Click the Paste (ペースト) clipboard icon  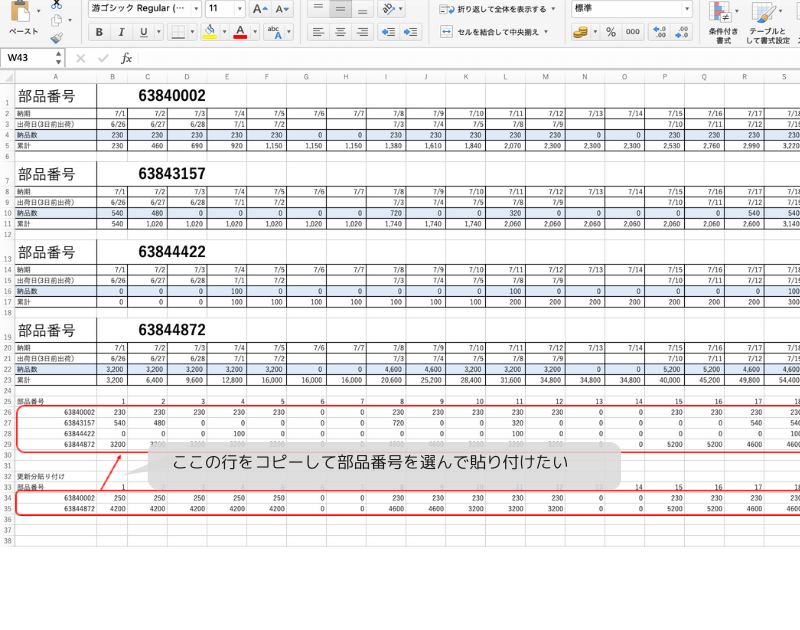[x=21, y=16]
